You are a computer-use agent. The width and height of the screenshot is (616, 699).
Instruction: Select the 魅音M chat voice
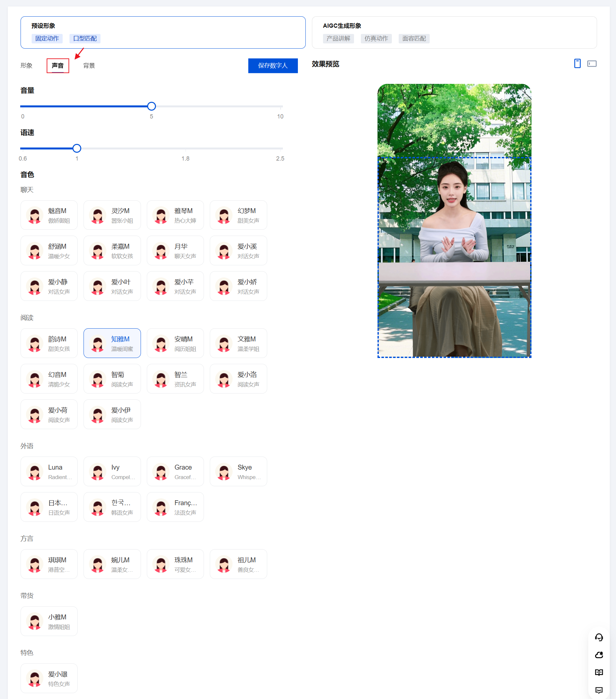[49, 215]
